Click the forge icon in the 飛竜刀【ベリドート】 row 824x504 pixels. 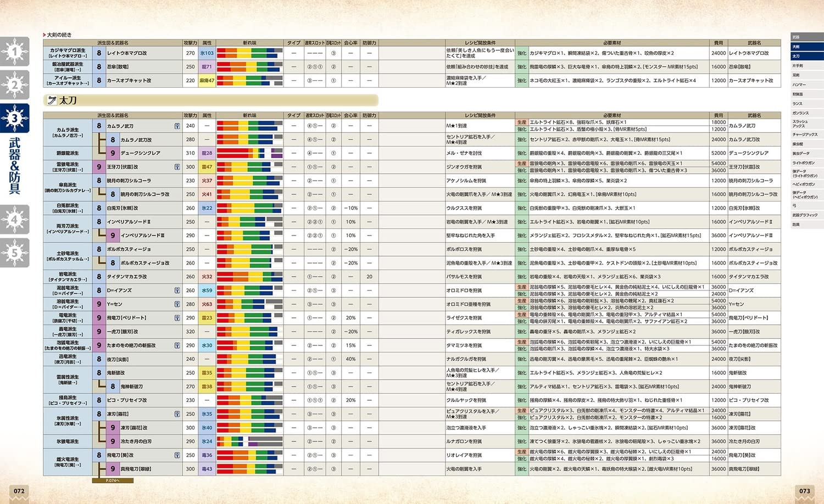pos(177,318)
